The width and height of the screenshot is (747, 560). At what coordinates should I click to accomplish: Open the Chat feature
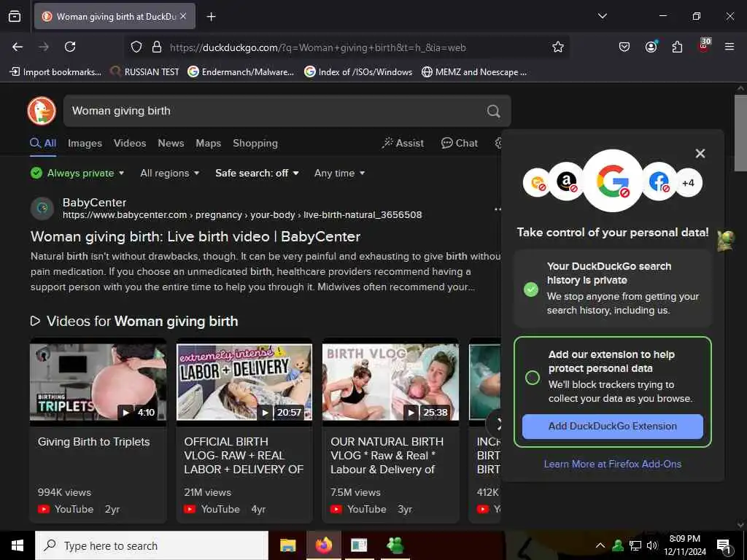(x=460, y=143)
